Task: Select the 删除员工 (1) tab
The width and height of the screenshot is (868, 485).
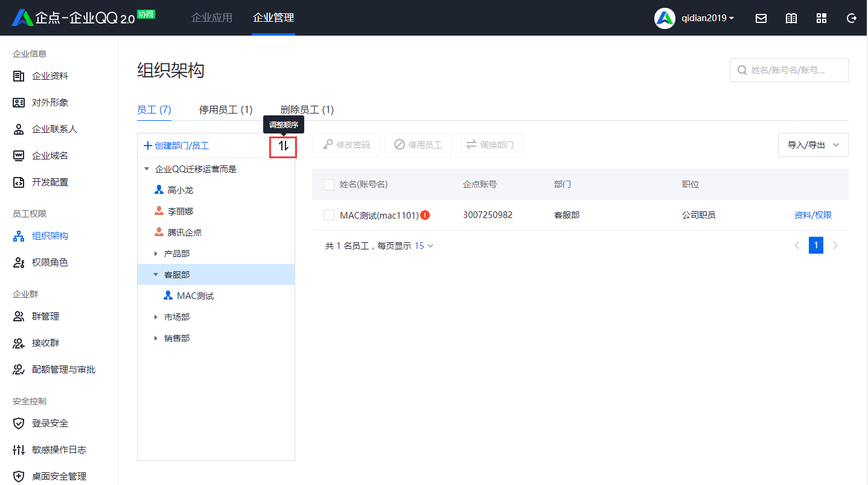Action: (307, 110)
